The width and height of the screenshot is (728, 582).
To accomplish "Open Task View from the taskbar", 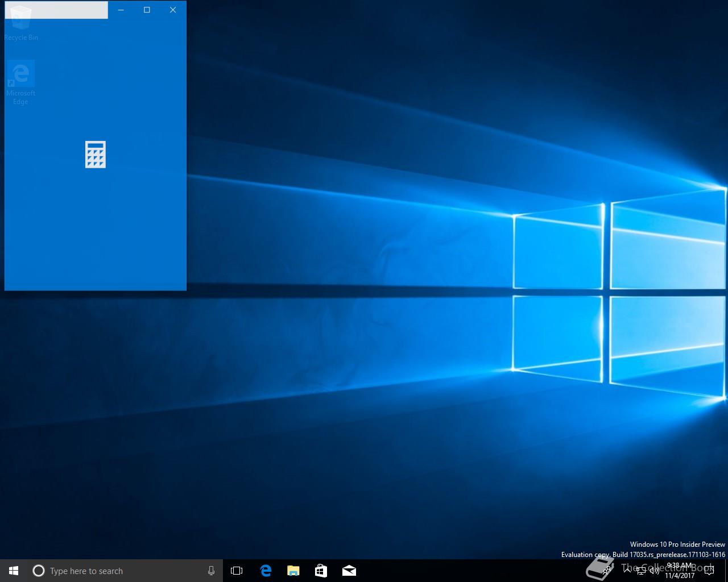I will [x=237, y=571].
